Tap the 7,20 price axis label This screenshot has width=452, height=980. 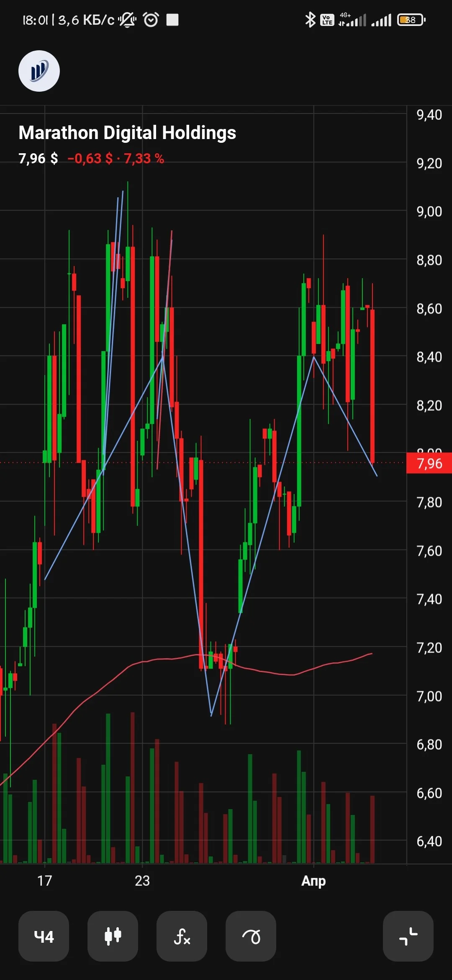[x=429, y=648]
